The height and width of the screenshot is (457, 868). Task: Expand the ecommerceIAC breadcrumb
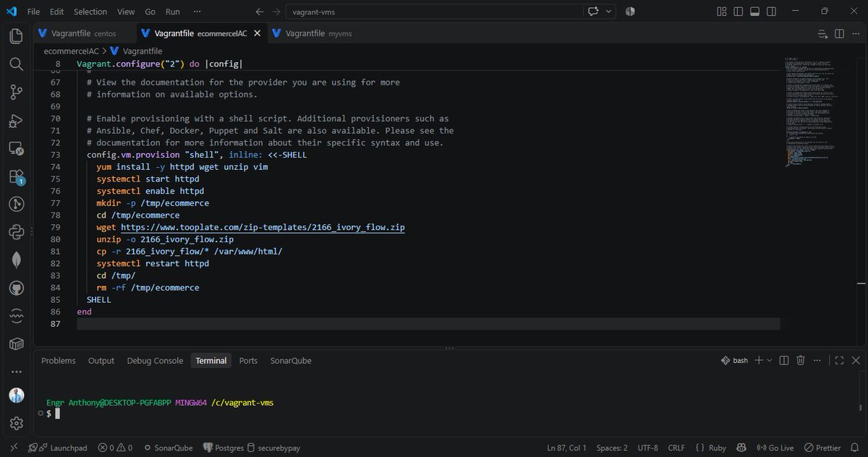(71, 51)
